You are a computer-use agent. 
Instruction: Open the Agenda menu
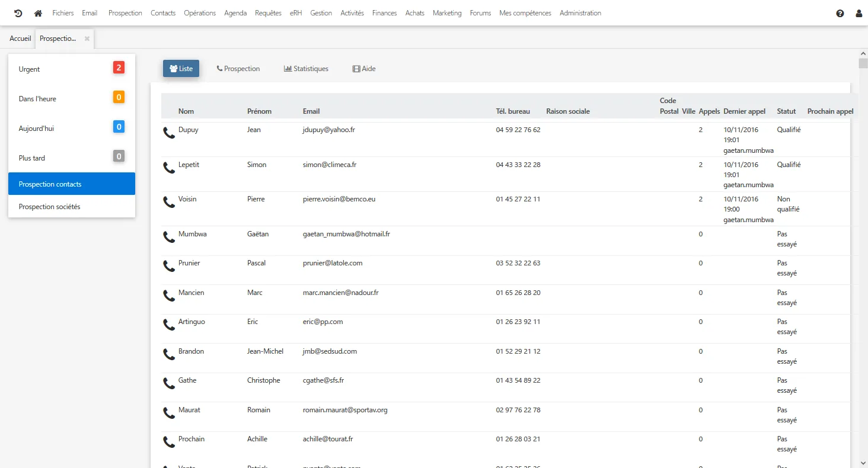click(235, 13)
